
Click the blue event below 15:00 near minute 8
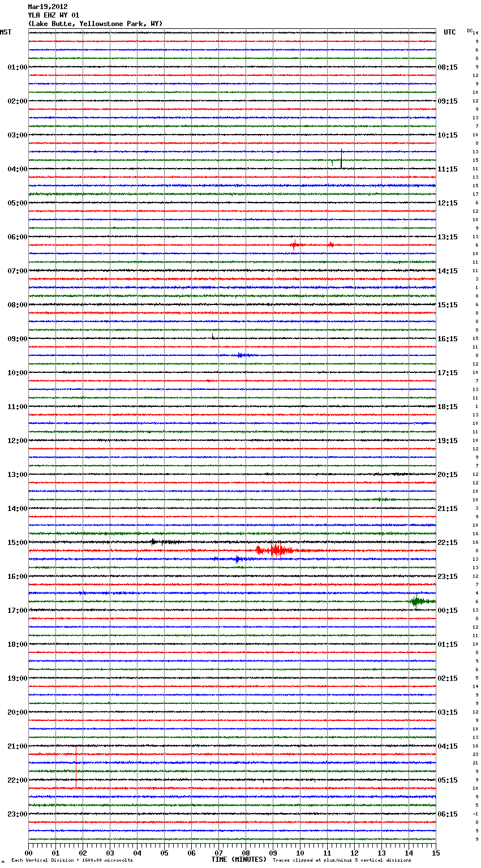click(x=238, y=559)
